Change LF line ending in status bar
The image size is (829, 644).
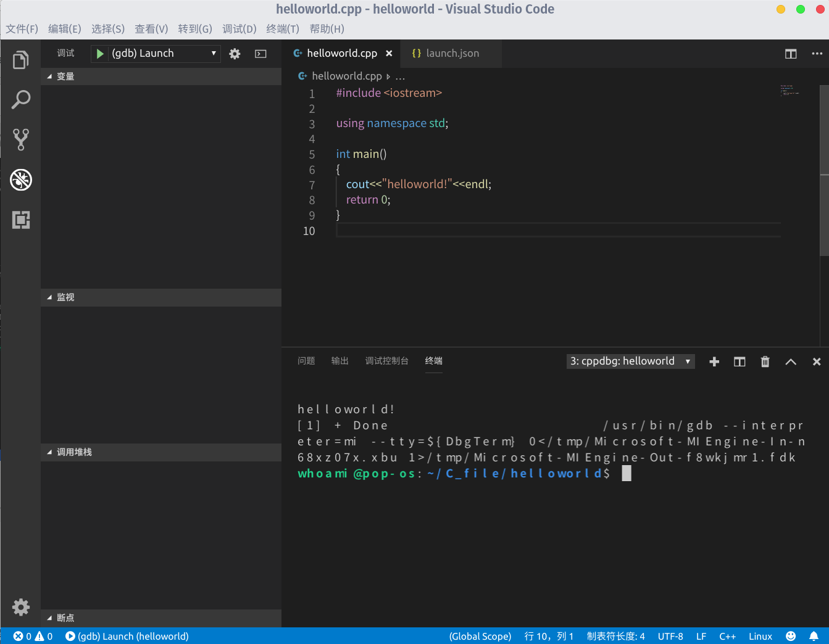[701, 636]
